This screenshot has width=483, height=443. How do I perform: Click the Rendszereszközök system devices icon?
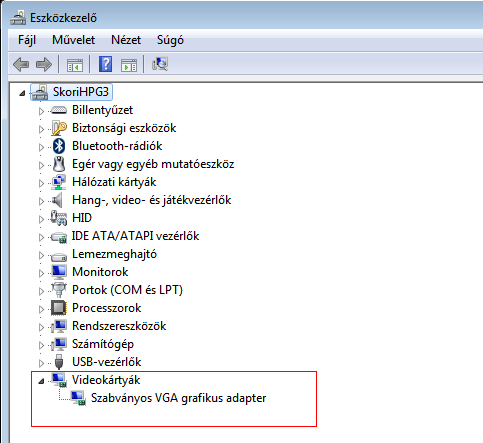click(x=59, y=326)
